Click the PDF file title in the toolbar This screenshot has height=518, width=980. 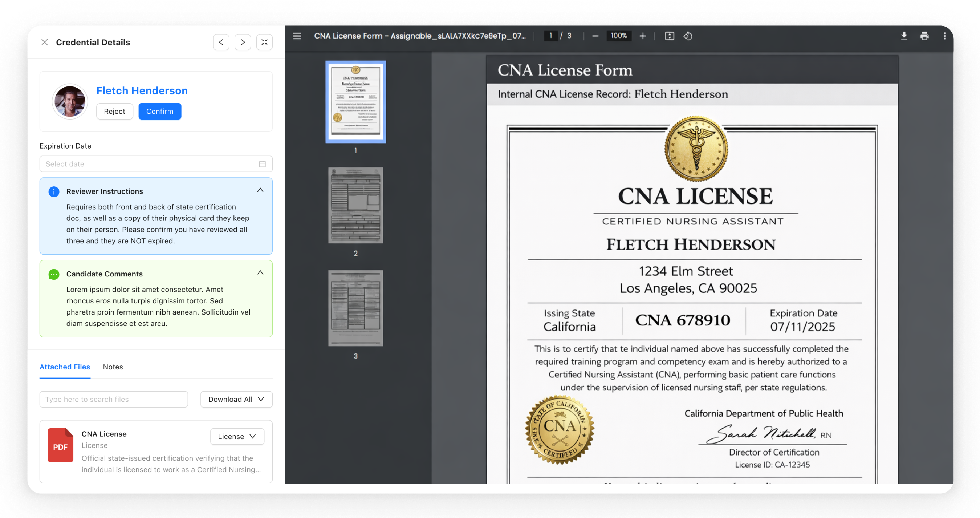(x=420, y=36)
